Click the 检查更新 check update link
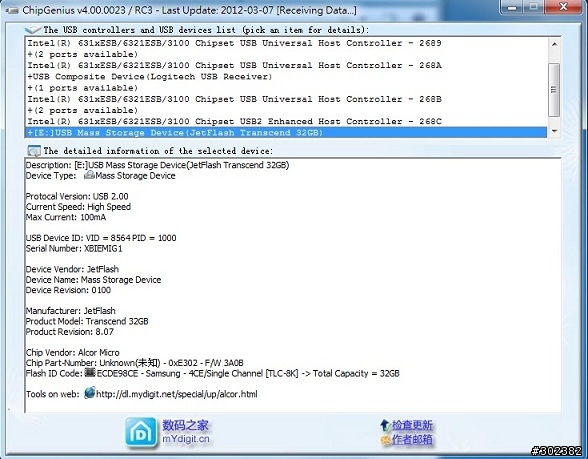The height and width of the screenshot is (459, 588). click(x=412, y=425)
